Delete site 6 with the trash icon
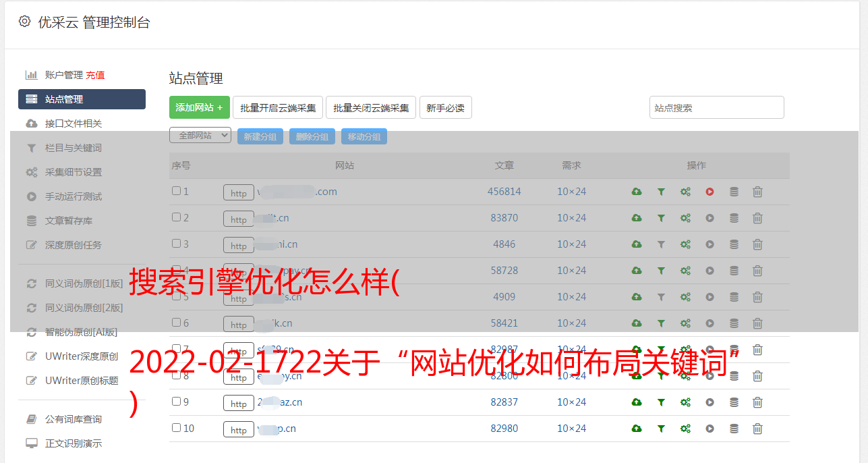Viewport: 868px width, 463px height. tap(757, 323)
